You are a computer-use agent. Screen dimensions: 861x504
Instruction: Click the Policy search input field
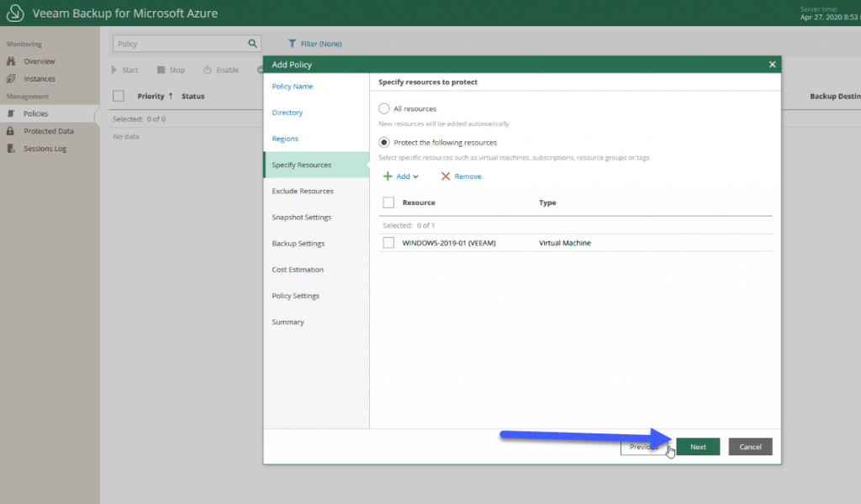click(180, 44)
